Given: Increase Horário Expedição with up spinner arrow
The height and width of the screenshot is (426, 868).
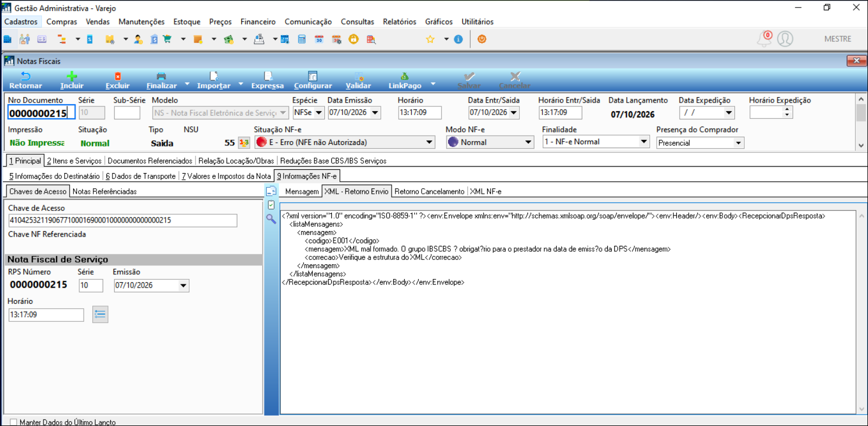Looking at the screenshot, I should (787, 109).
